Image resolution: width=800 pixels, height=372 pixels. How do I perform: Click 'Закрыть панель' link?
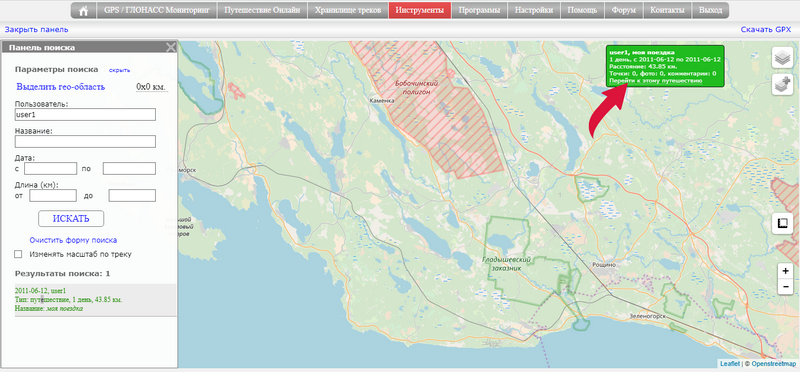(x=37, y=30)
